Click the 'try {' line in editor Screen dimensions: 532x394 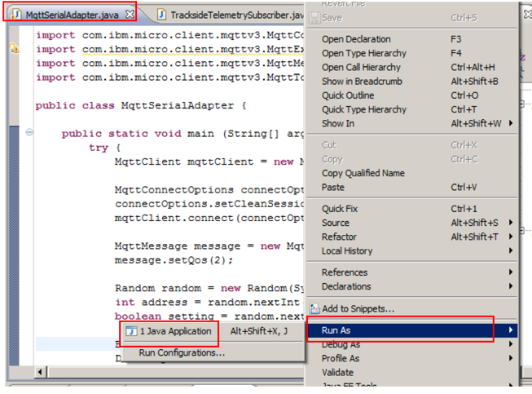[x=105, y=148]
